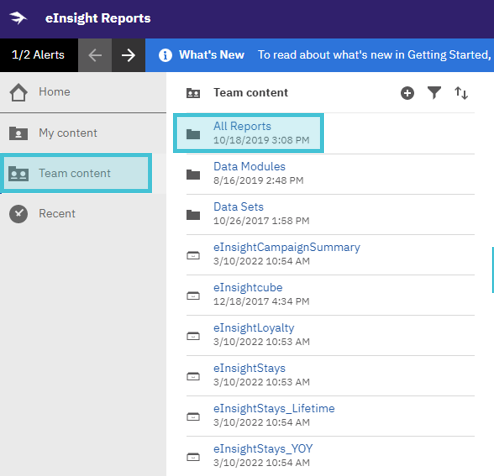
Task: Click the eInsightcube package icon
Action: coord(193,296)
